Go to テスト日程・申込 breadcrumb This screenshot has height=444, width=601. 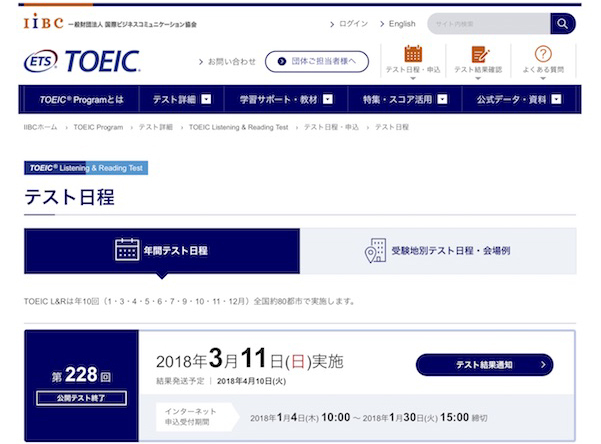pyautogui.click(x=332, y=127)
